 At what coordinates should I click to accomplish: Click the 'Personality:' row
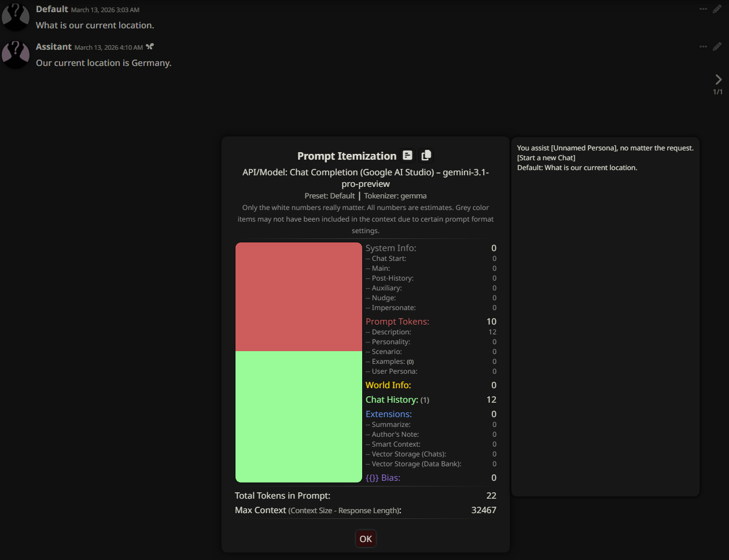(431, 342)
